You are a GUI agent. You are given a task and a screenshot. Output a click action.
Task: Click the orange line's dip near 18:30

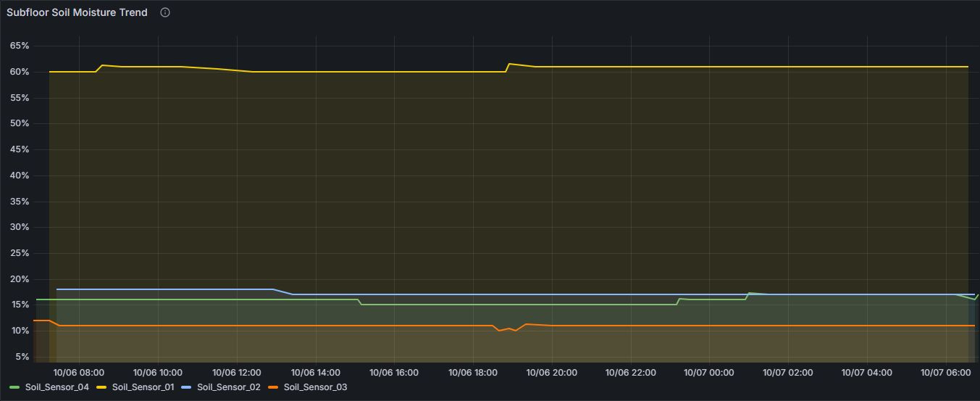point(499,331)
